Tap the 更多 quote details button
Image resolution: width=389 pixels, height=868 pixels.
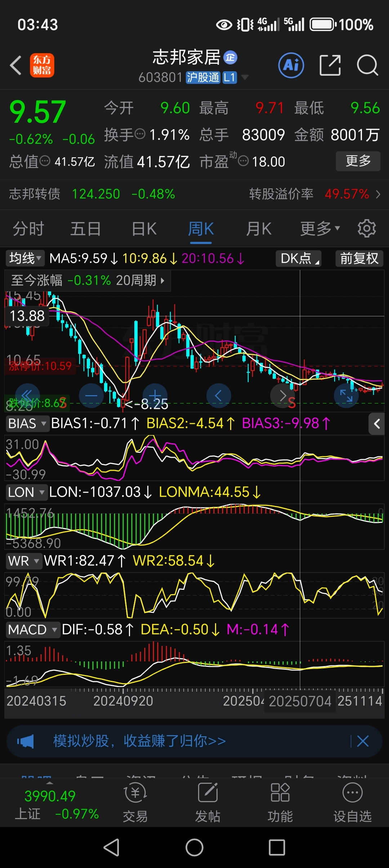click(358, 161)
